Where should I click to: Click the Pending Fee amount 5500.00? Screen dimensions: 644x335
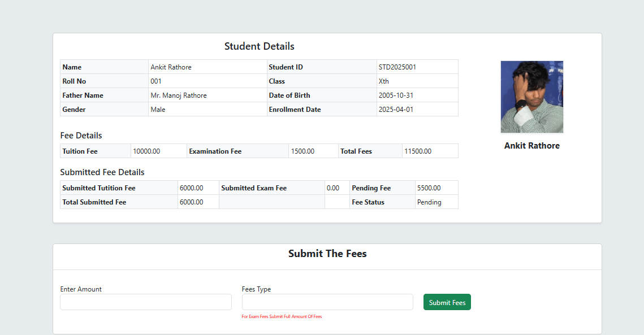point(429,188)
